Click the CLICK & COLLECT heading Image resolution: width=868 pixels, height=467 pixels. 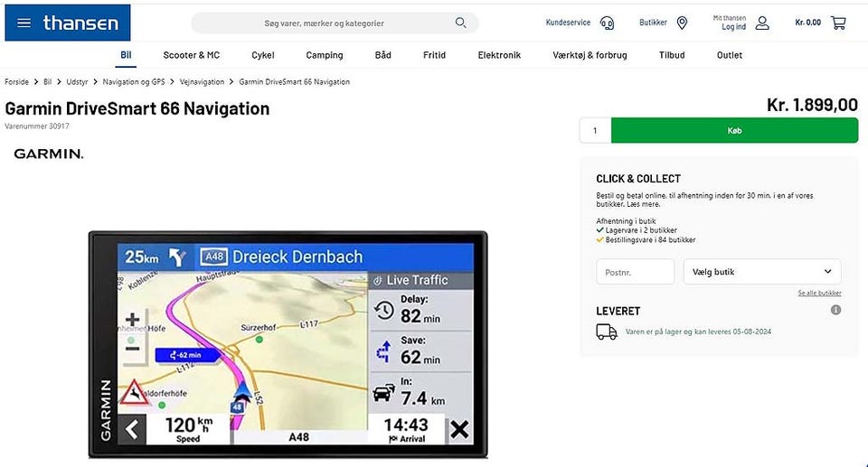coord(638,179)
